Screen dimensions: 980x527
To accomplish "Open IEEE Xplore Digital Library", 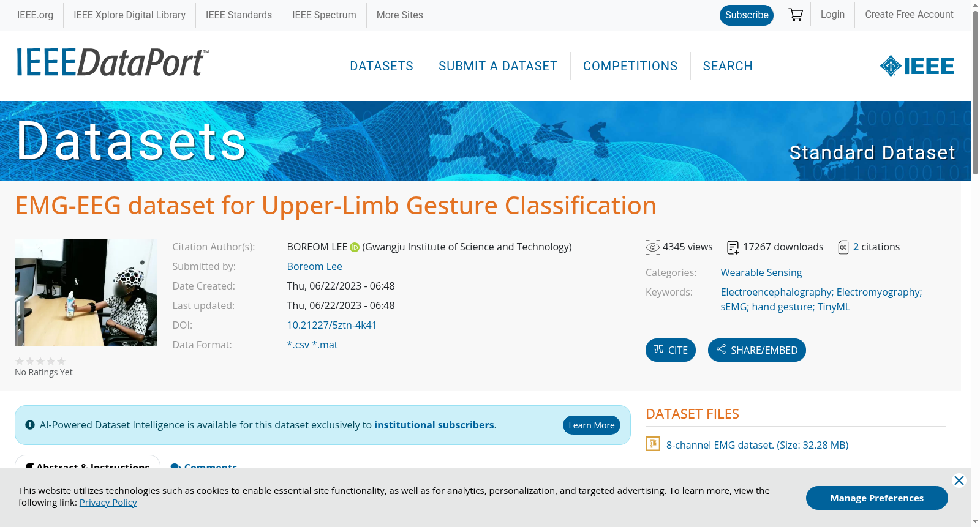I will pos(129,15).
